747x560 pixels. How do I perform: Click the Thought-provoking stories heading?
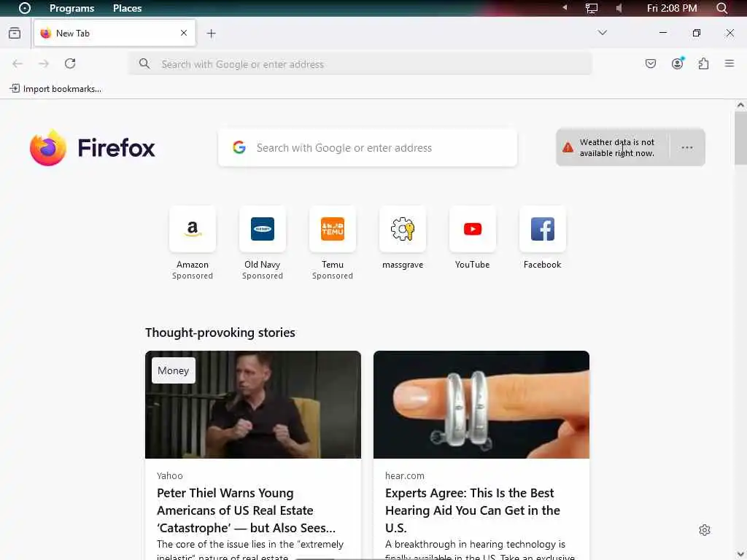220,332
